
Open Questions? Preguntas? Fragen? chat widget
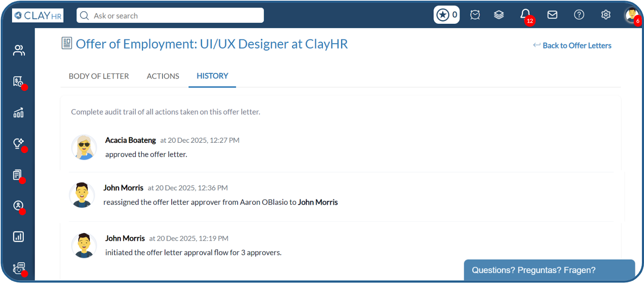click(549, 270)
